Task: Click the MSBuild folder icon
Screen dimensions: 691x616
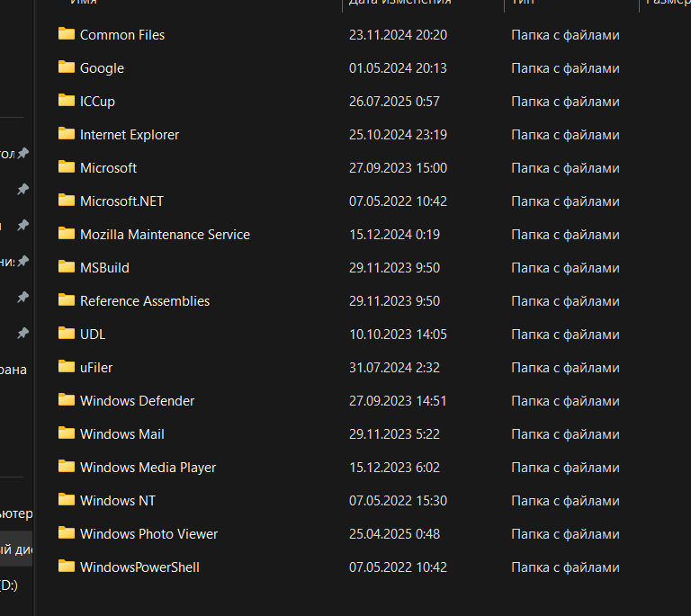Action: click(x=67, y=267)
